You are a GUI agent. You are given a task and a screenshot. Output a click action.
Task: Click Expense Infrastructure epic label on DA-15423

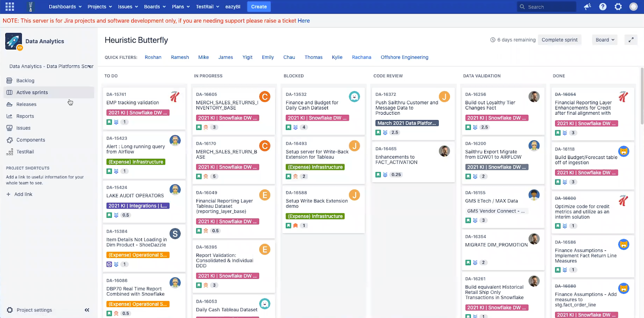(136, 162)
